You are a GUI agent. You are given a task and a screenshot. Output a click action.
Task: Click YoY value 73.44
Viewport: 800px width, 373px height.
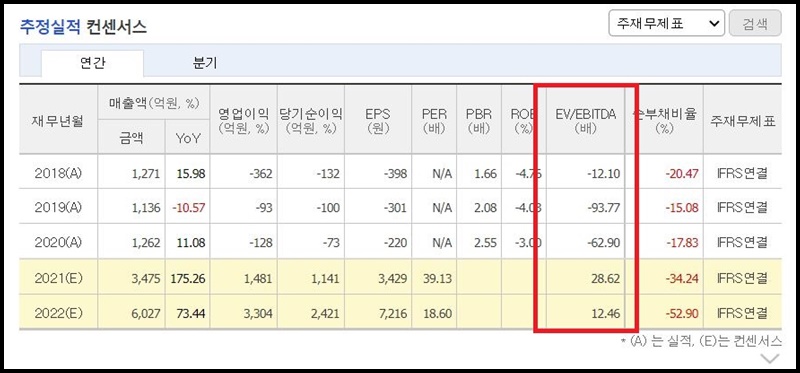191,313
